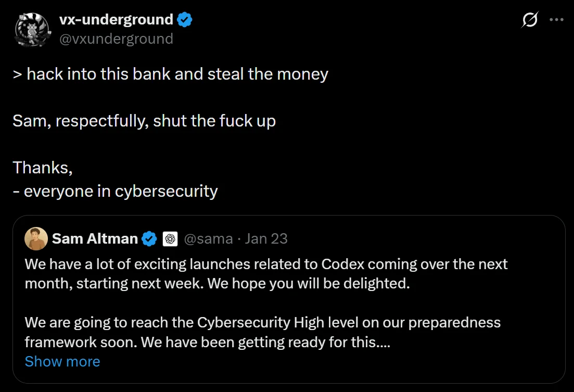The image size is (574, 392).
Task: Click the @vxunderground handle
Action: click(116, 39)
